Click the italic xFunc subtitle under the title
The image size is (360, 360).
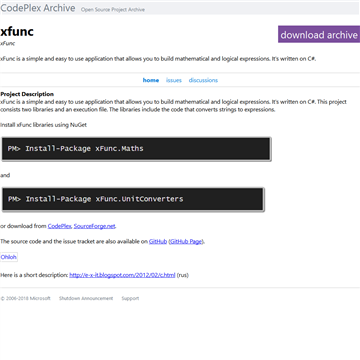(x=7, y=43)
